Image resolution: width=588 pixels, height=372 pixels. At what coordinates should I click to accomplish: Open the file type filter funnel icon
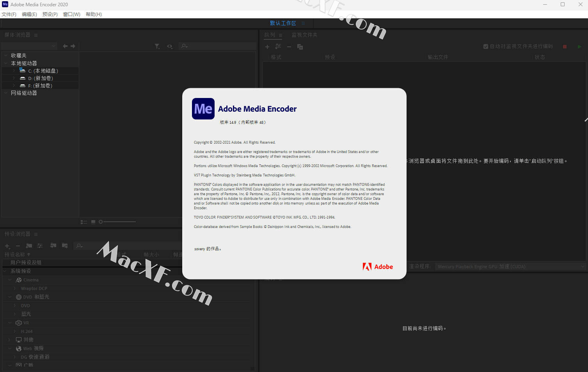(x=157, y=46)
